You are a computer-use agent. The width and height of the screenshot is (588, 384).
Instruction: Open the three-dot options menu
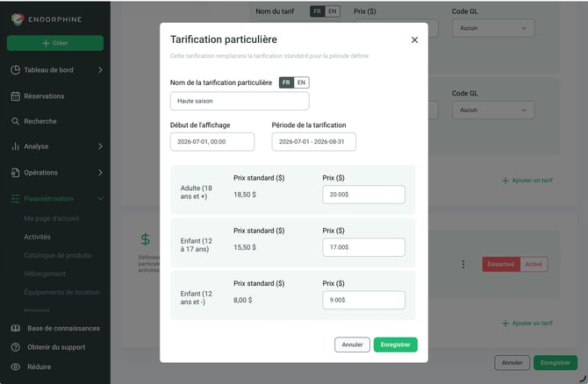click(x=463, y=265)
